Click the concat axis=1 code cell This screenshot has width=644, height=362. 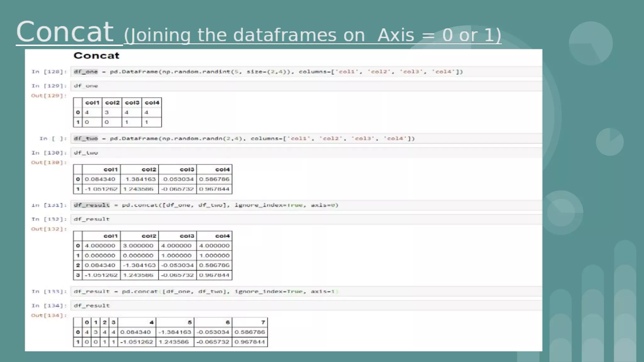click(x=206, y=292)
